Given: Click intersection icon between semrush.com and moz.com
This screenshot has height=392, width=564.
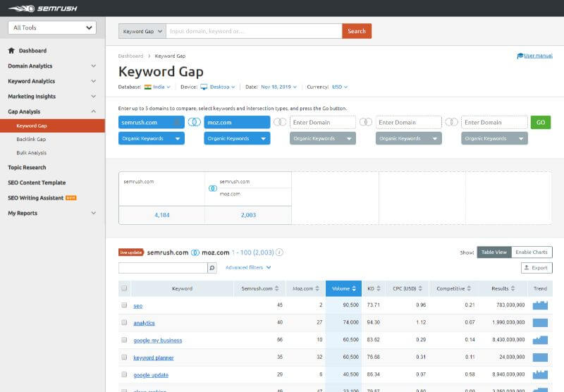Looking at the screenshot, I should 195,122.
